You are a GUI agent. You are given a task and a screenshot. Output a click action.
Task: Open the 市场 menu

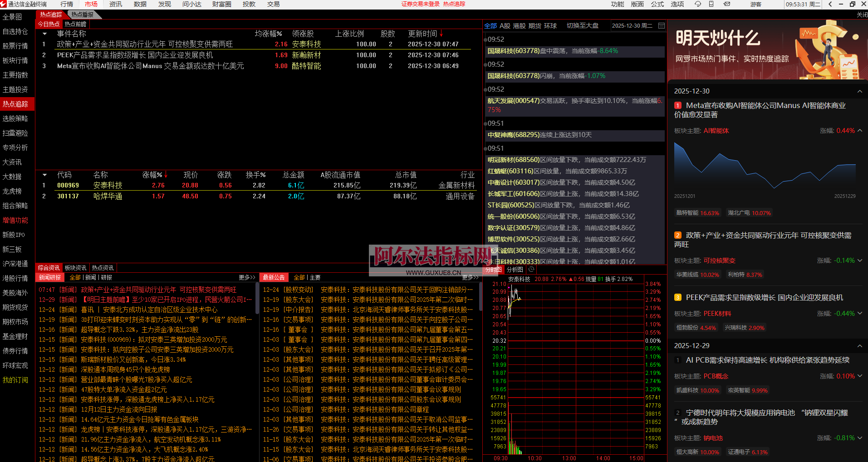tap(91, 4)
